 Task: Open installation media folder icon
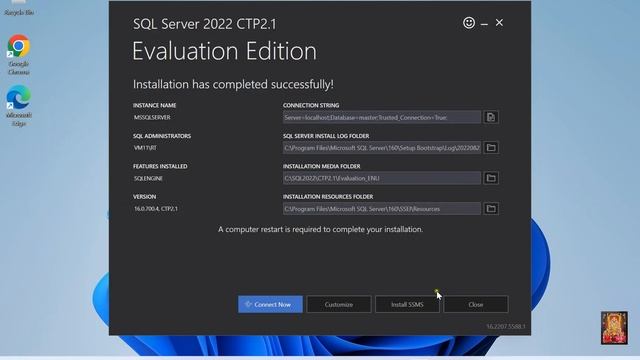[x=491, y=178]
